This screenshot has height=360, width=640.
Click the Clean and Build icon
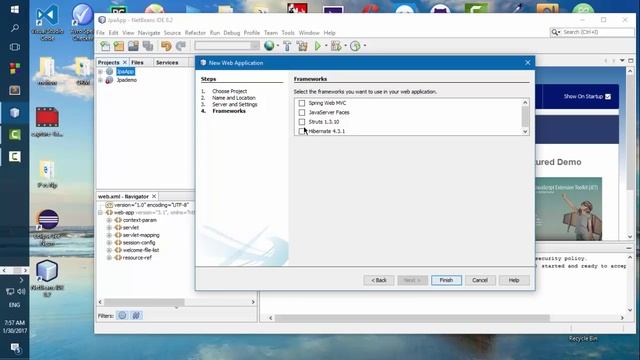[x=302, y=46]
